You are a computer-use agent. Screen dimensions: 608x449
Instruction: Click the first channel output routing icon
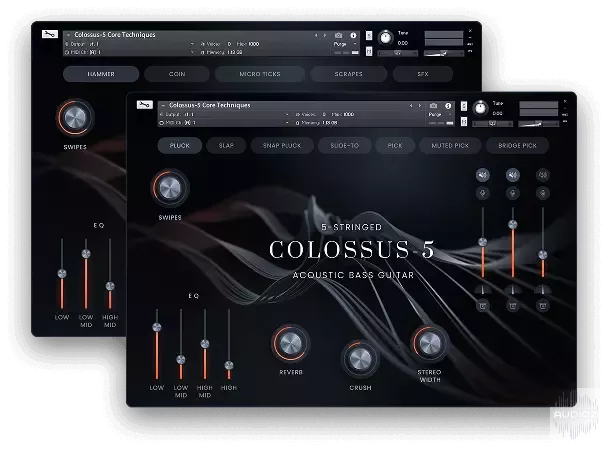(483, 306)
